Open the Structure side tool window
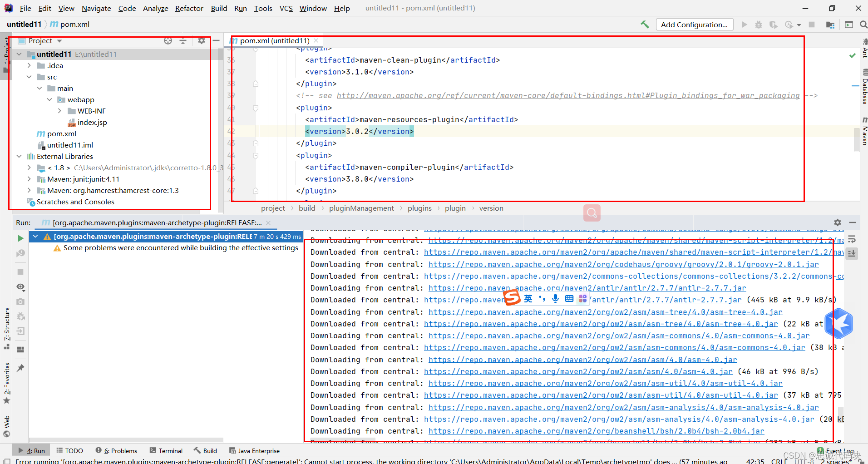868x464 pixels. coord(7,328)
